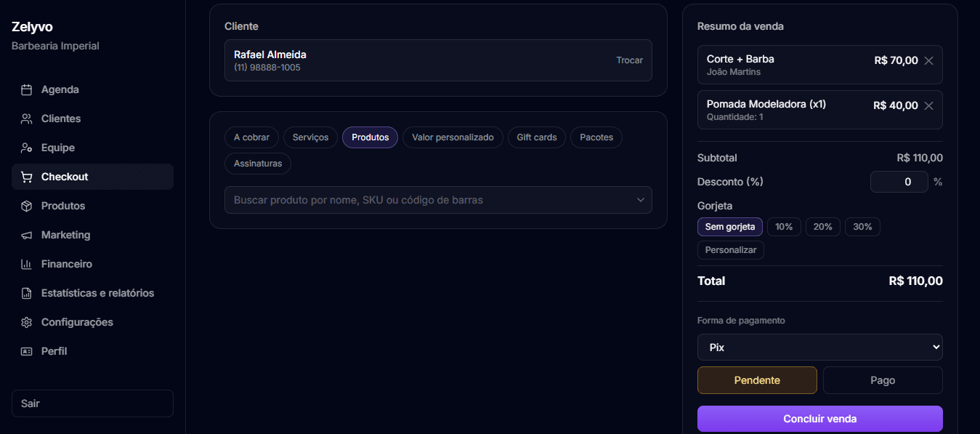Click the Estatísticas e relatórios report icon

[x=27, y=294]
